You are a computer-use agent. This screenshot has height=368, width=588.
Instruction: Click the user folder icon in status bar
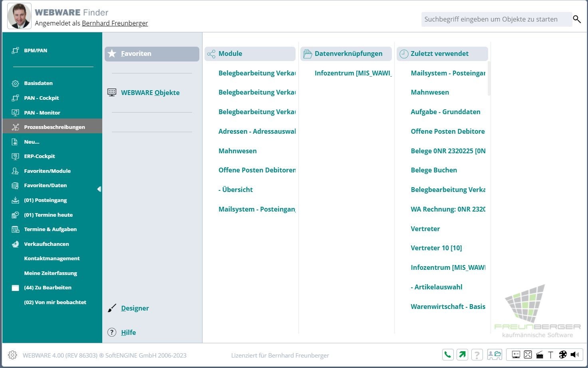pyautogui.click(x=495, y=354)
